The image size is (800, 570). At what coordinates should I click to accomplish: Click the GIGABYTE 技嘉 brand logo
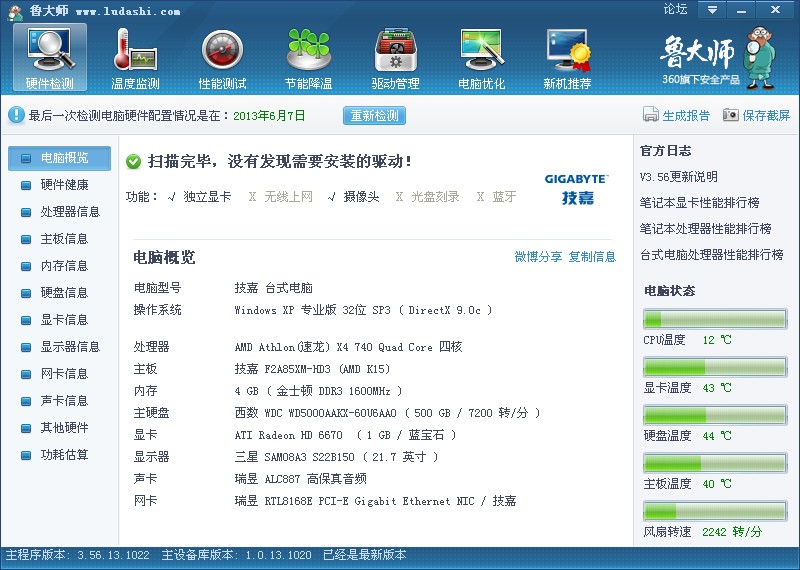click(577, 189)
